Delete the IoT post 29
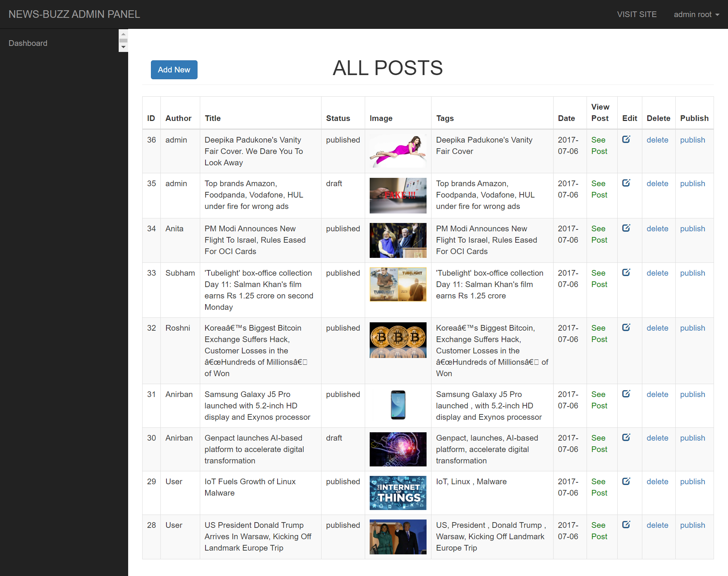The image size is (728, 576). pos(657,482)
